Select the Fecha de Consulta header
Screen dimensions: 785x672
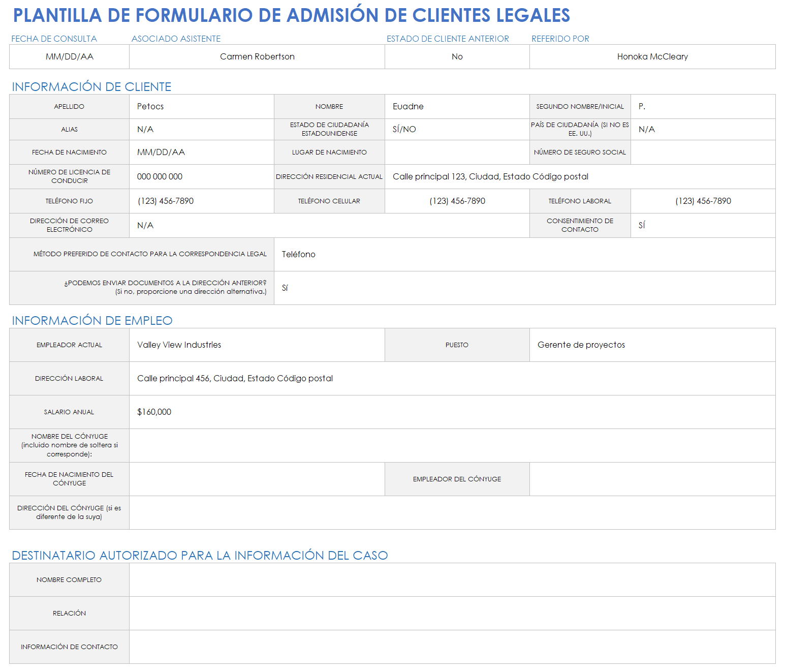(54, 39)
